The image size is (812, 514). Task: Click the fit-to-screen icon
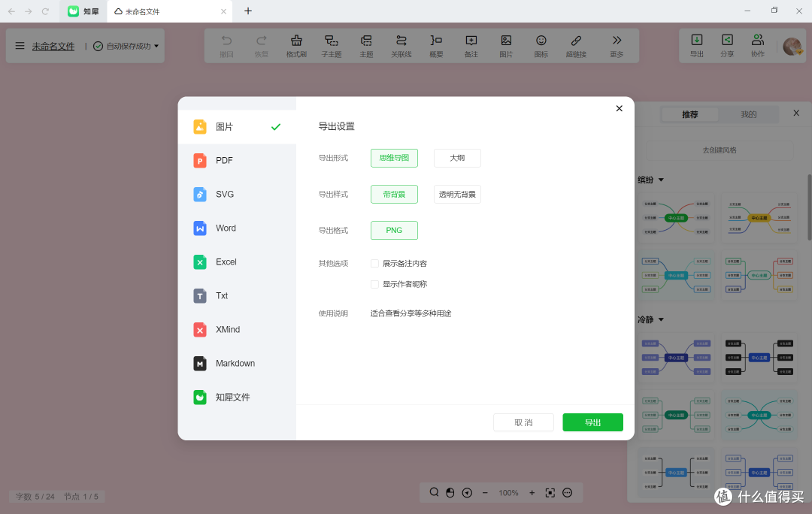[x=550, y=493]
